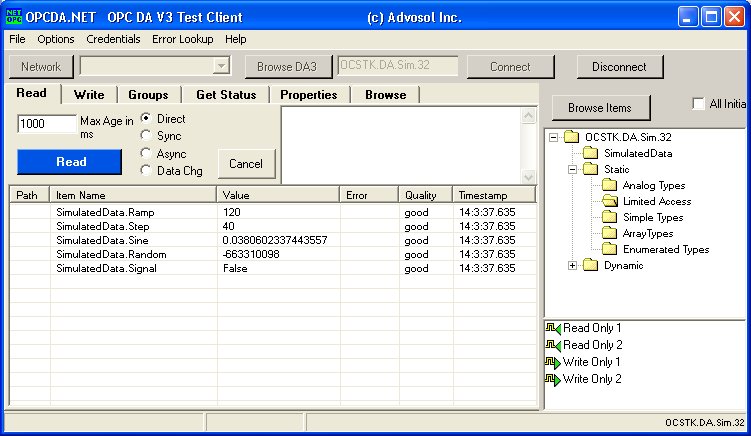Collapse the Static tree node
Screen dimensions: 751x436
tap(573, 170)
